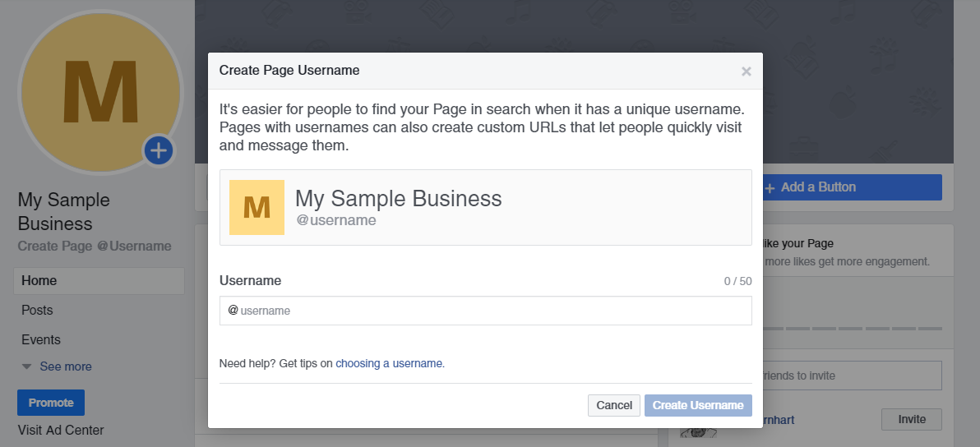The image size is (980, 447).
Task: Click the plus icon on profile picture
Action: [159, 150]
